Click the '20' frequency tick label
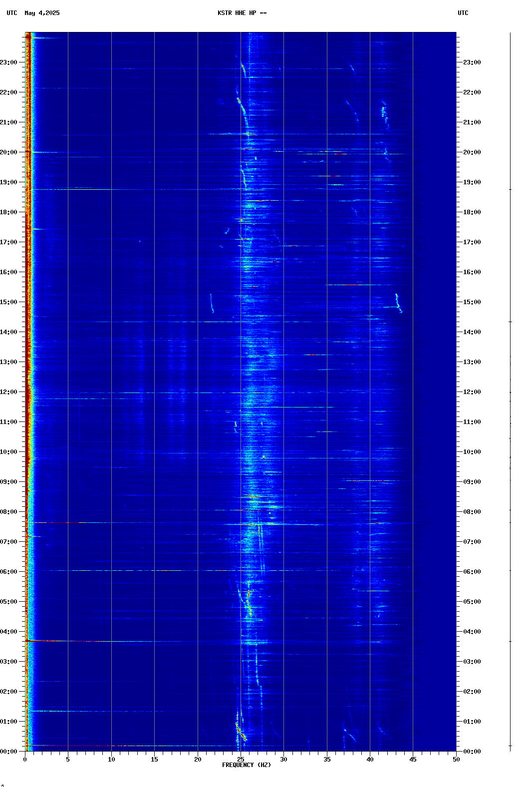 point(198,760)
